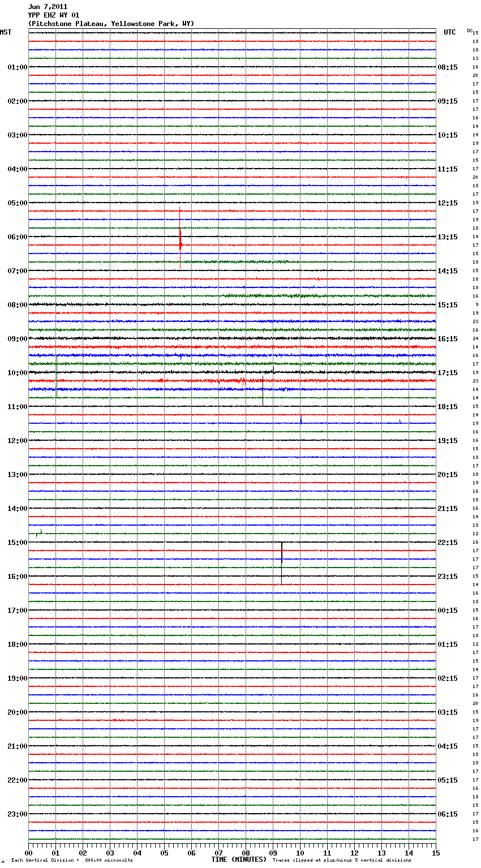Viewport: 481px width, 868px height.
Task: Click the 04:00 MST time label
Action: coord(18,169)
